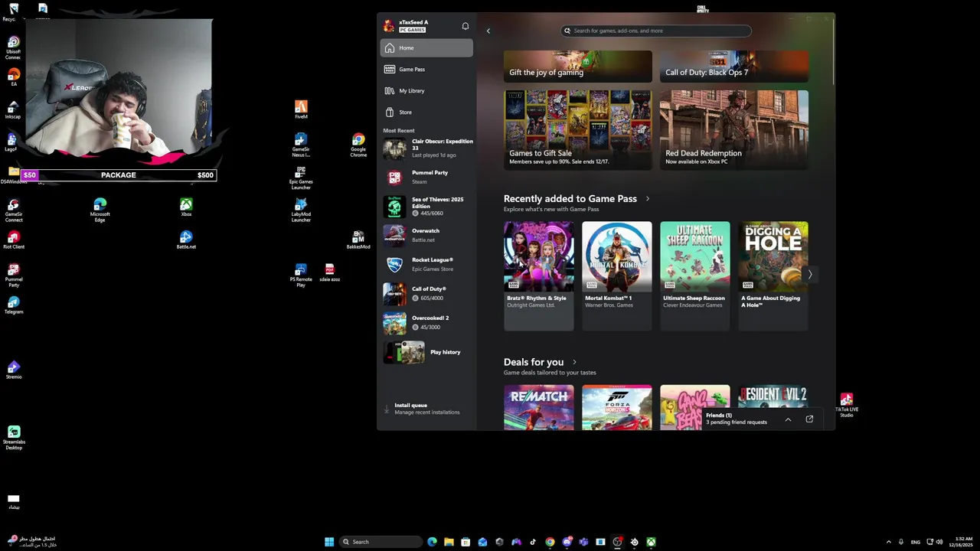Open the Streamlabs Desktop icon

(13, 438)
